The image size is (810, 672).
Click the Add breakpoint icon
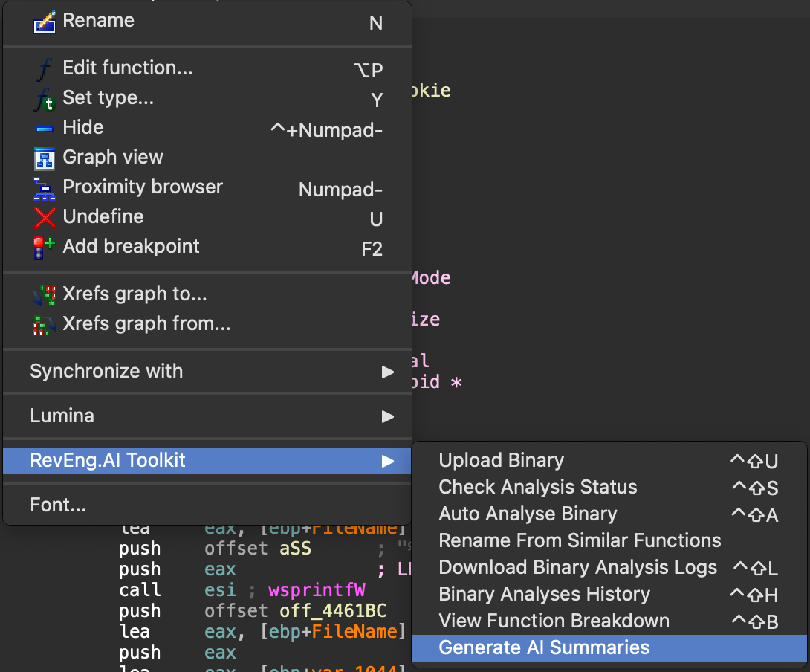45,248
